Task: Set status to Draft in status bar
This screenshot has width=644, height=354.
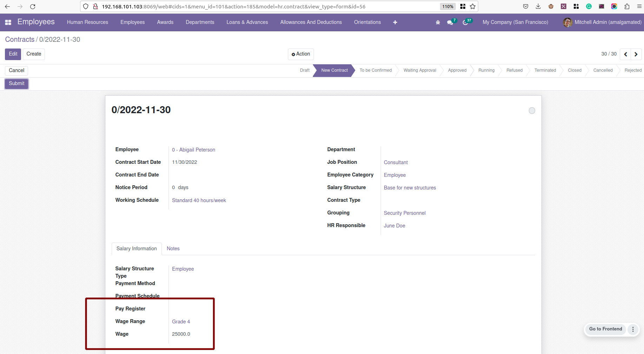Action: coord(304,70)
